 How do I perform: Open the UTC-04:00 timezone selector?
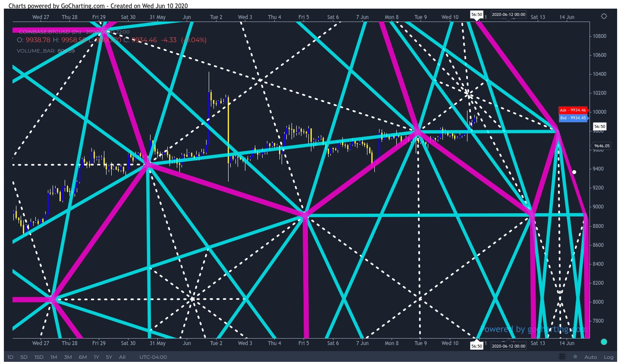pos(153,357)
